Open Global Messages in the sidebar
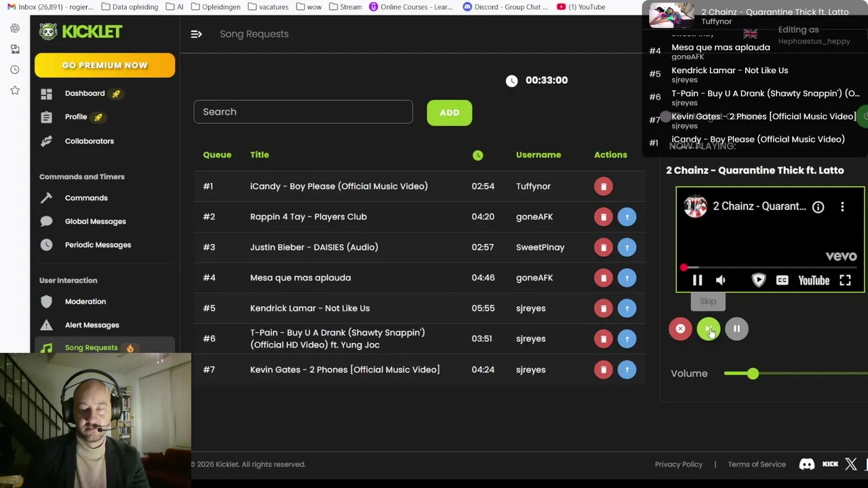Image resolution: width=868 pixels, height=488 pixels. click(x=95, y=222)
